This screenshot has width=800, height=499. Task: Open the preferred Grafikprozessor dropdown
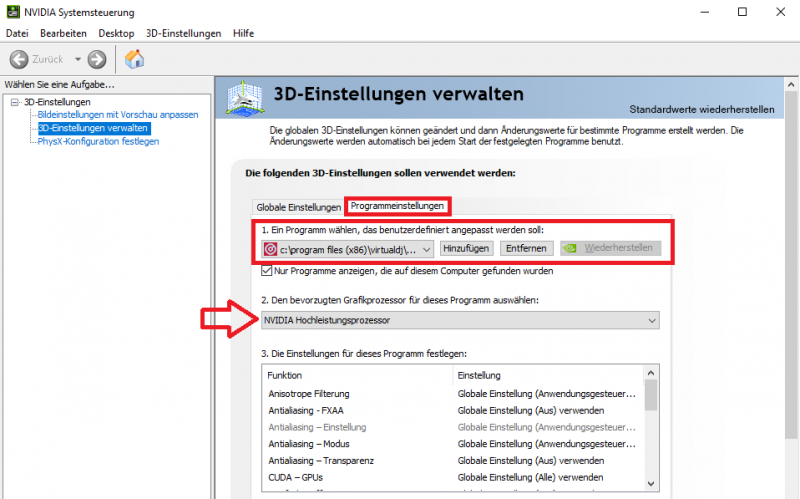[460, 320]
